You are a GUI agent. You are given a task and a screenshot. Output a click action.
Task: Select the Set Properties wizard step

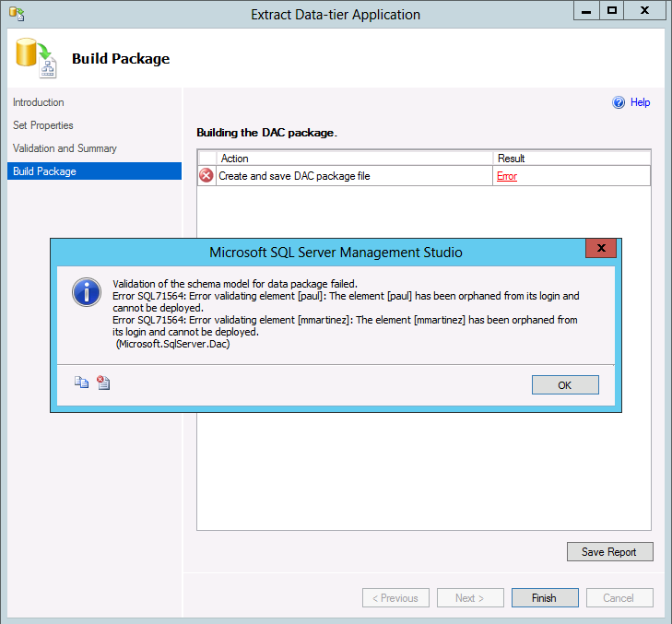tap(42, 125)
